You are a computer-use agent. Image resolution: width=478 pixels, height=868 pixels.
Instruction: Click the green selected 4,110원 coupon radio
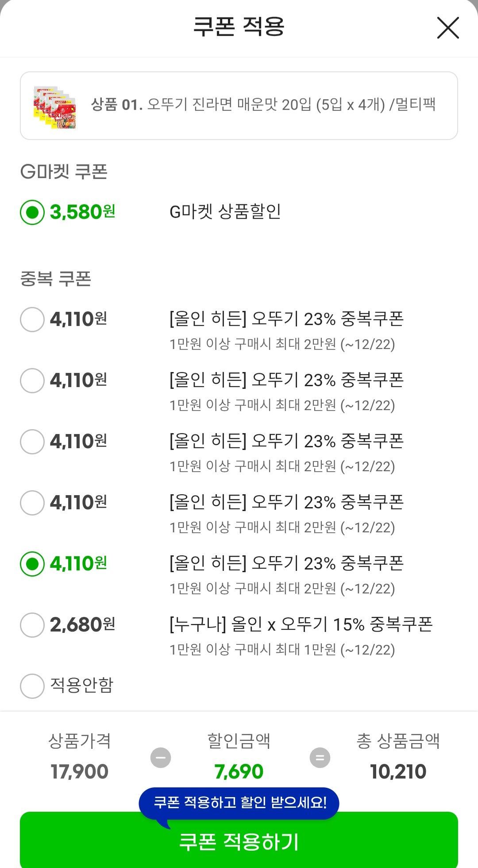pos(32,564)
